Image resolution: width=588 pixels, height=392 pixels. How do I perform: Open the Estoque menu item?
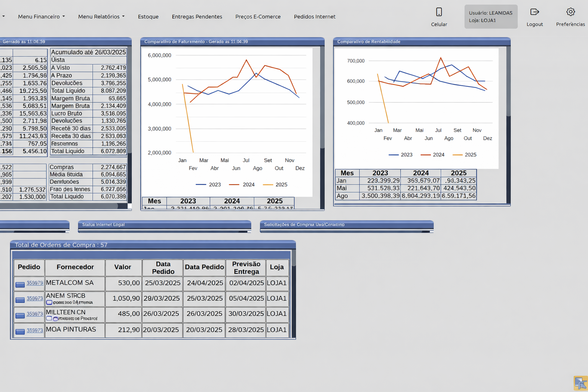pyautogui.click(x=148, y=16)
